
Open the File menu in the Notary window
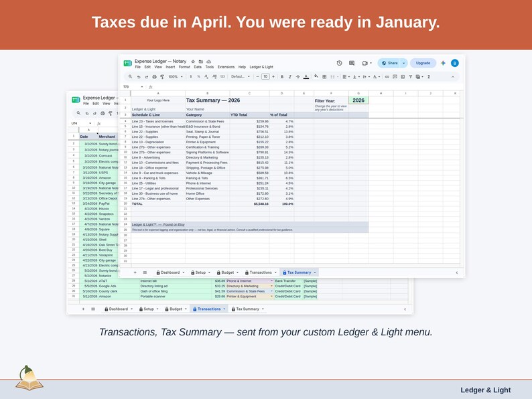138,67
